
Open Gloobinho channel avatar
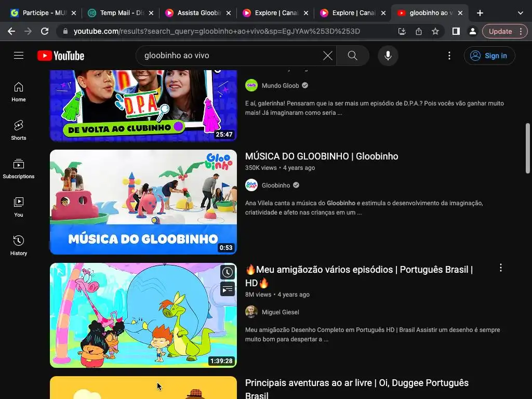(251, 185)
